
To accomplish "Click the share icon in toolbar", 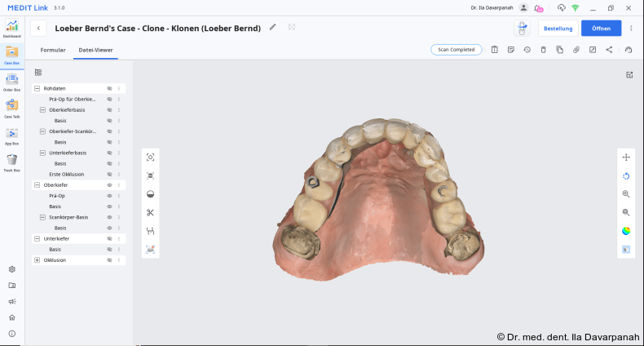I will coord(609,50).
